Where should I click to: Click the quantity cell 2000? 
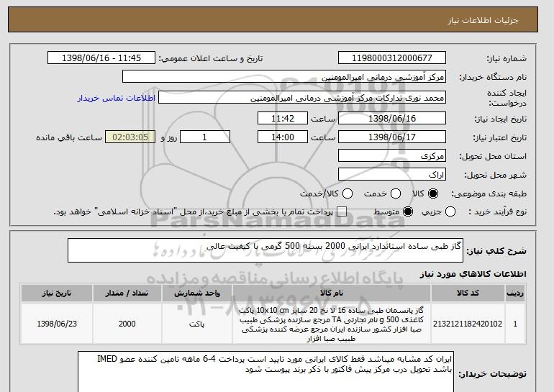[x=127, y=324]
